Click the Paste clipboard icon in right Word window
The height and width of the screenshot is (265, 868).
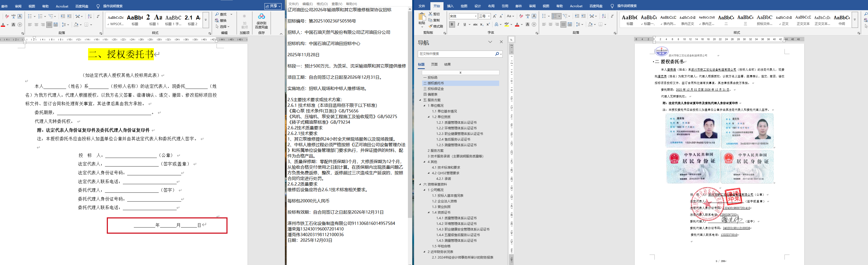[422, 17]
